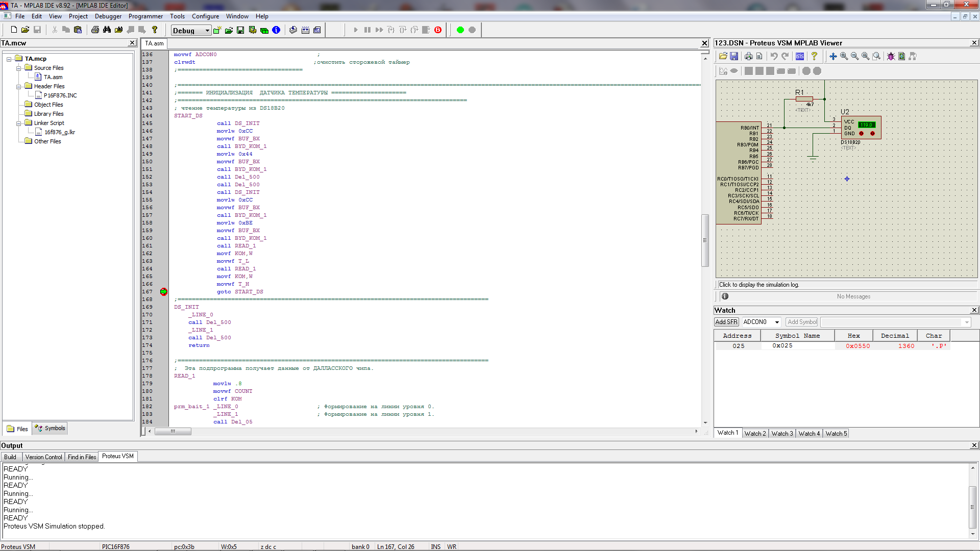The image size is (980, 551).
Task: Click the editor horizontal scrollbar thumb
Action: tap(173, 432)
